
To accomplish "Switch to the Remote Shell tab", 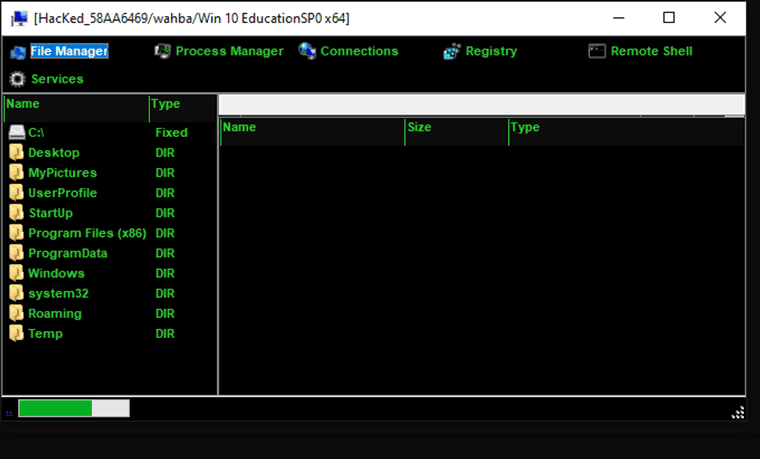I will (x=651, y=51).
